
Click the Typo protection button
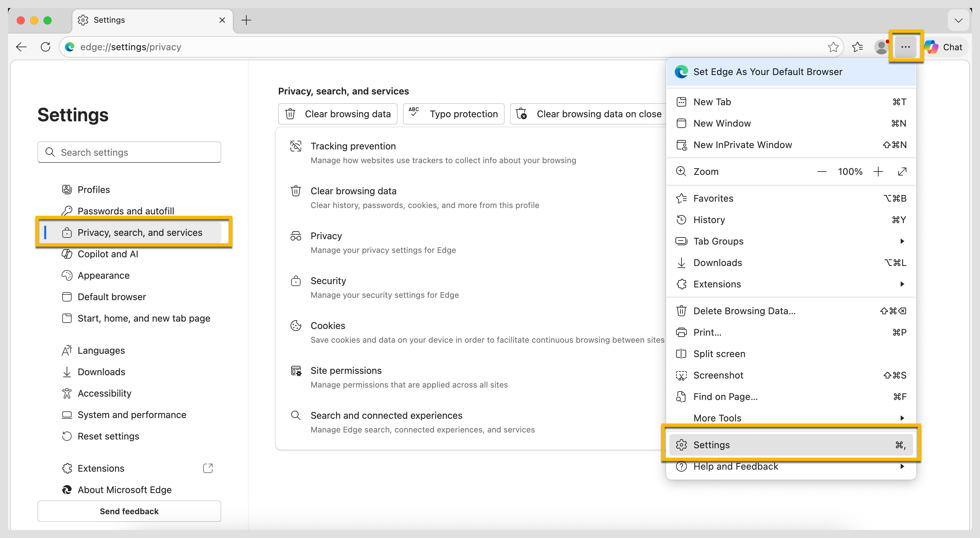click(x=454, y=114)
